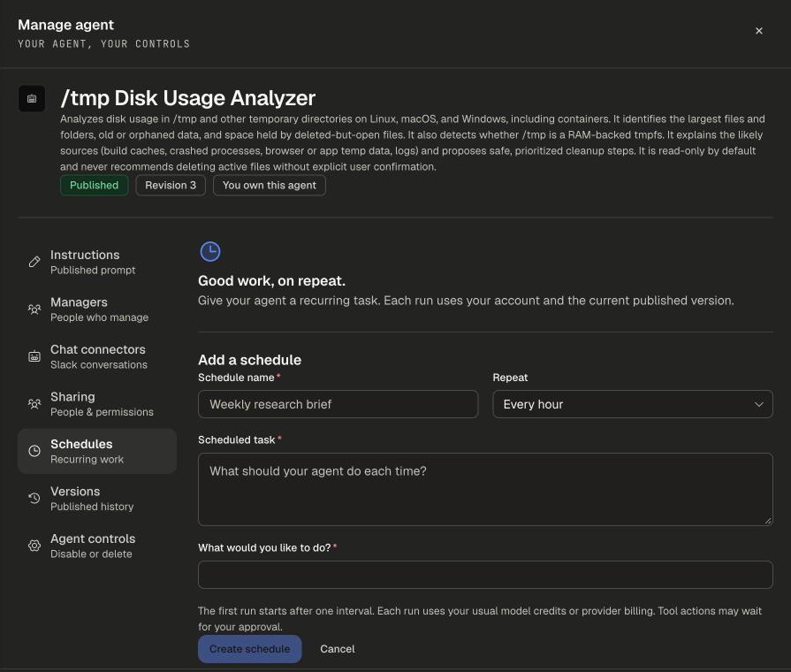Screen dimensions: 791x672
Task: Click the Scheduled task label
Action: pyautogui.click(x=237, y=439)
